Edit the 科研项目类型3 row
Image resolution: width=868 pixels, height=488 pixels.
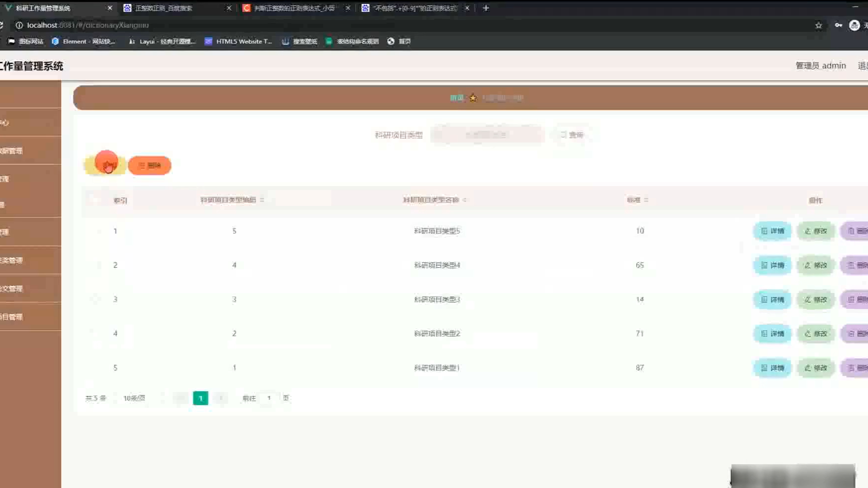click(x=816, y=299)
